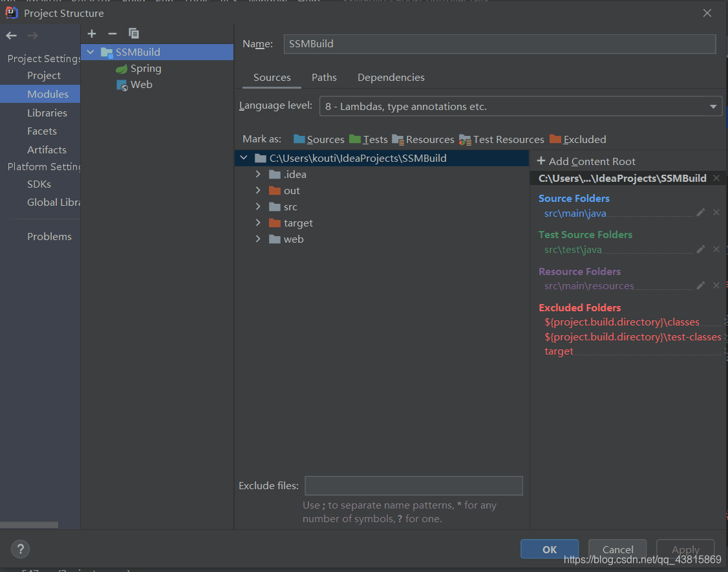Expand the web folder

(x=258, y=239)
